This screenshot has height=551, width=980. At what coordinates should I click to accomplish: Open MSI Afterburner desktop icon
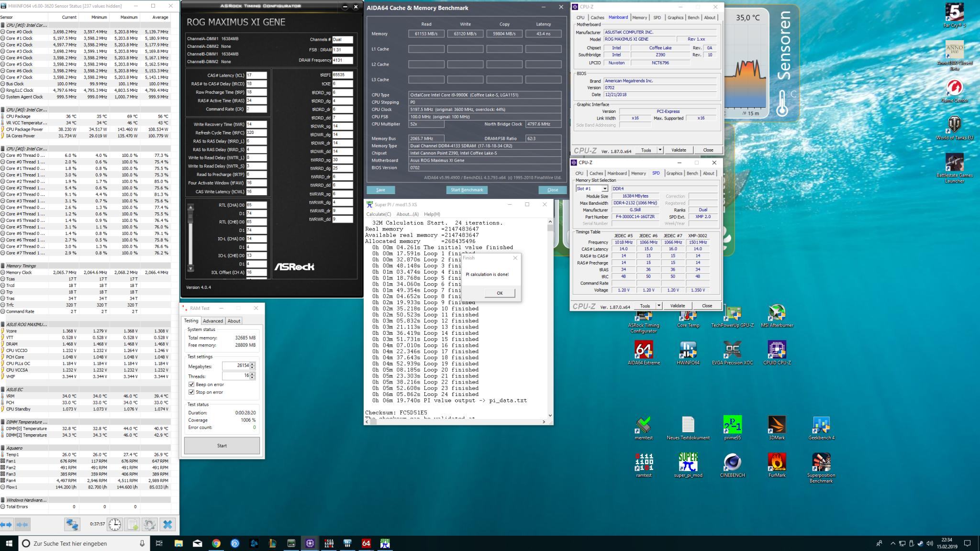[x=777, y=316]
